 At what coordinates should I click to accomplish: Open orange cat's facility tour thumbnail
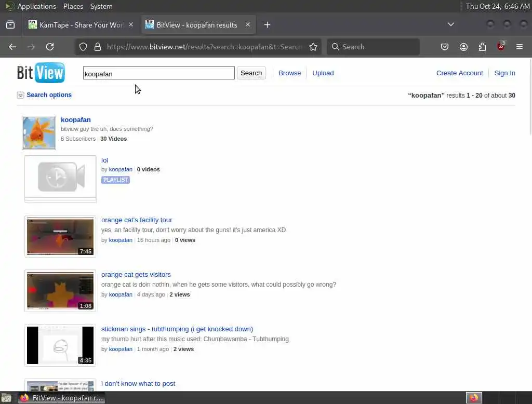coord(60,236)
